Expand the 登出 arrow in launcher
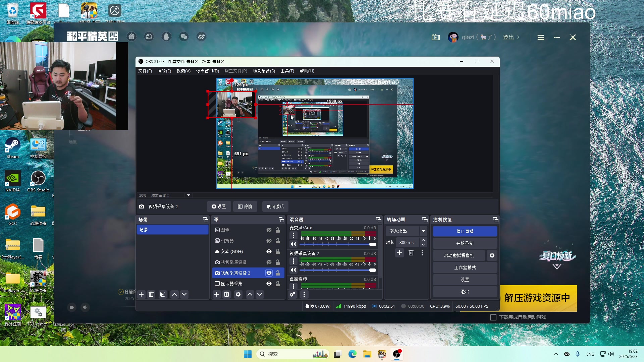This screenshot has height=362, width=644. click(x=518, y=37)
